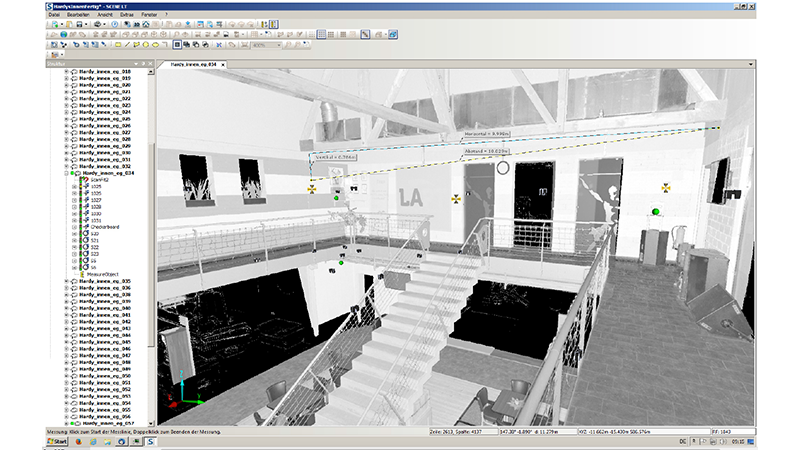This screenshot has width=800, height=450.
Task: Select the yellow ellipse selection tool
Action: (156, 45)
